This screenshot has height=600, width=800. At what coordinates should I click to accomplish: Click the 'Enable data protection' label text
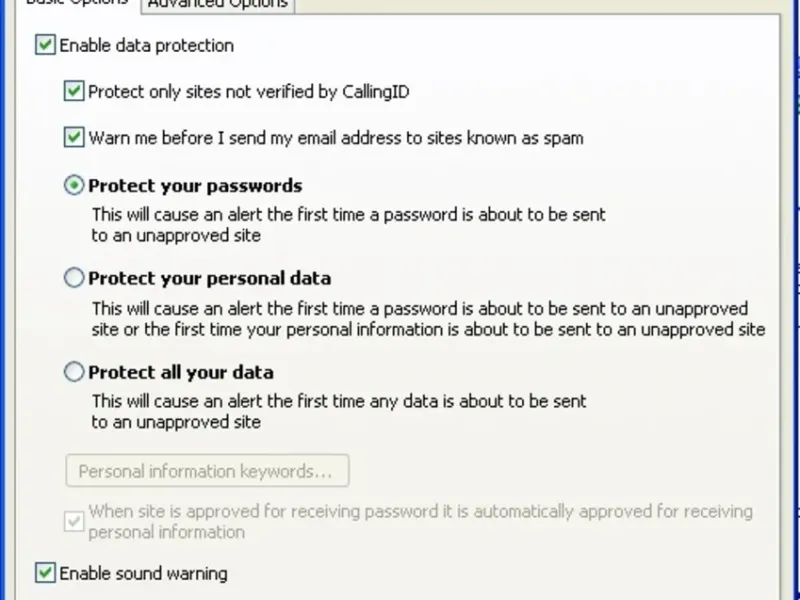coord(146,46)
